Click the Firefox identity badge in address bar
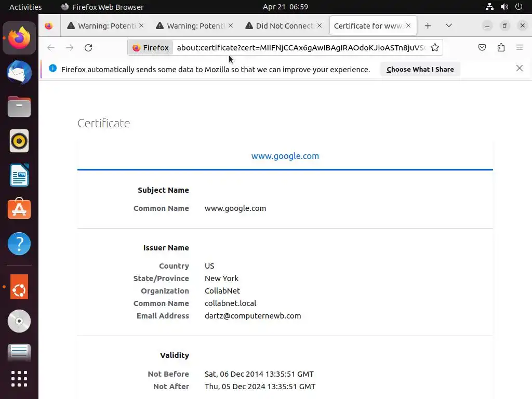The image size is (532, 399). [151, 47]
